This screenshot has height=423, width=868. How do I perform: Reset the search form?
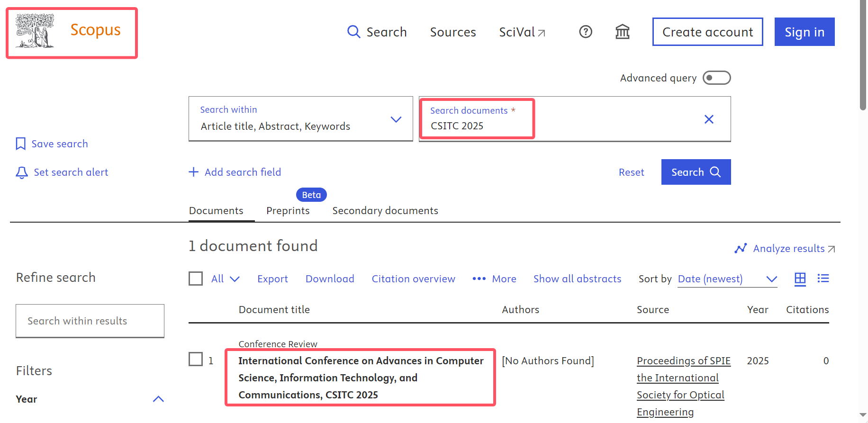[632, 172]
